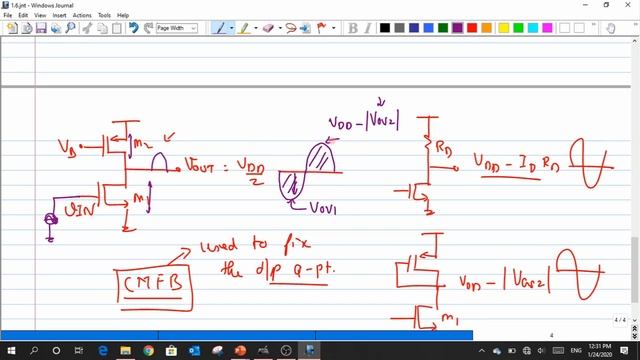Image resolution: width=640 pixels, height=360 pixels.
Task: Select the Eraser tool
Action: [268, 28]
